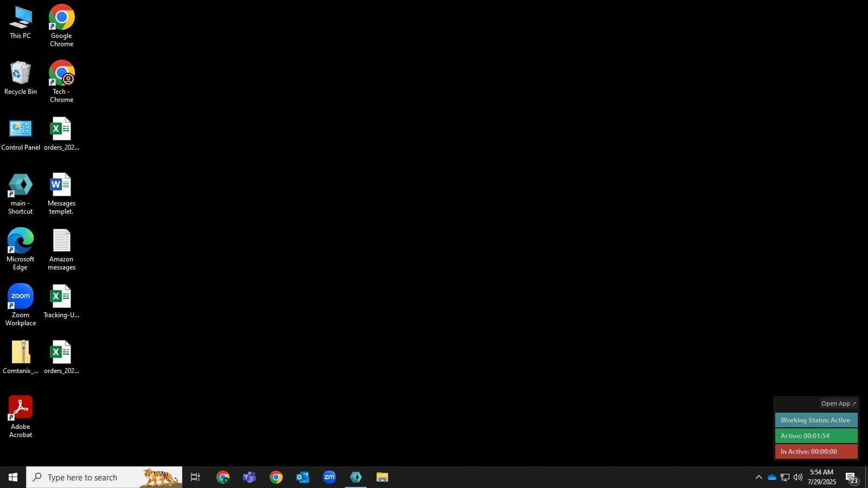Open the notification center with 23 alerts
Screen dimensions: 868x488
click(852, 478)
